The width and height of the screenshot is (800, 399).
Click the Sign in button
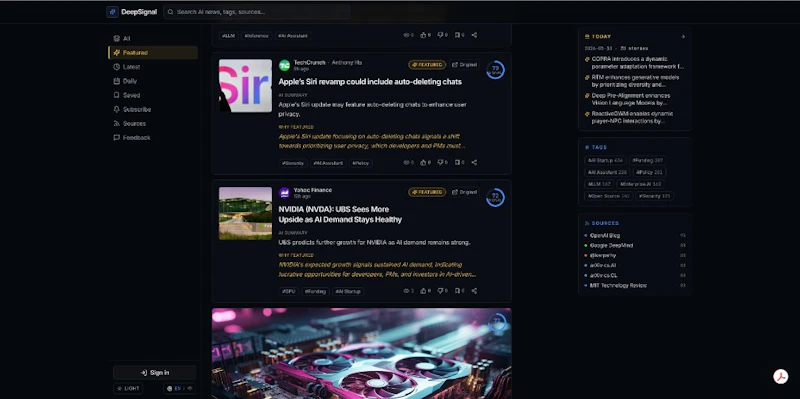pyautogui.click(x=155, y=372)
